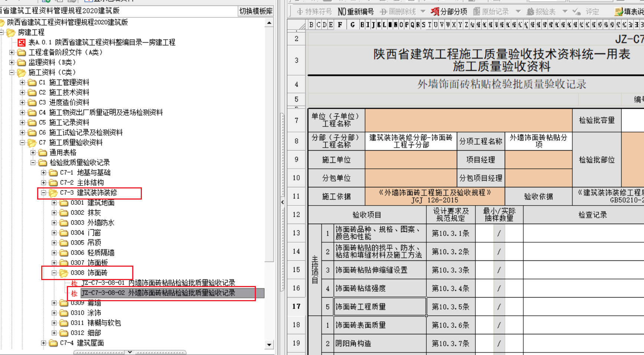The width and height of the screenshot is (644, 355).
Task: Click the NO重新编号 renumber tool
Action: tap(355, 12)
